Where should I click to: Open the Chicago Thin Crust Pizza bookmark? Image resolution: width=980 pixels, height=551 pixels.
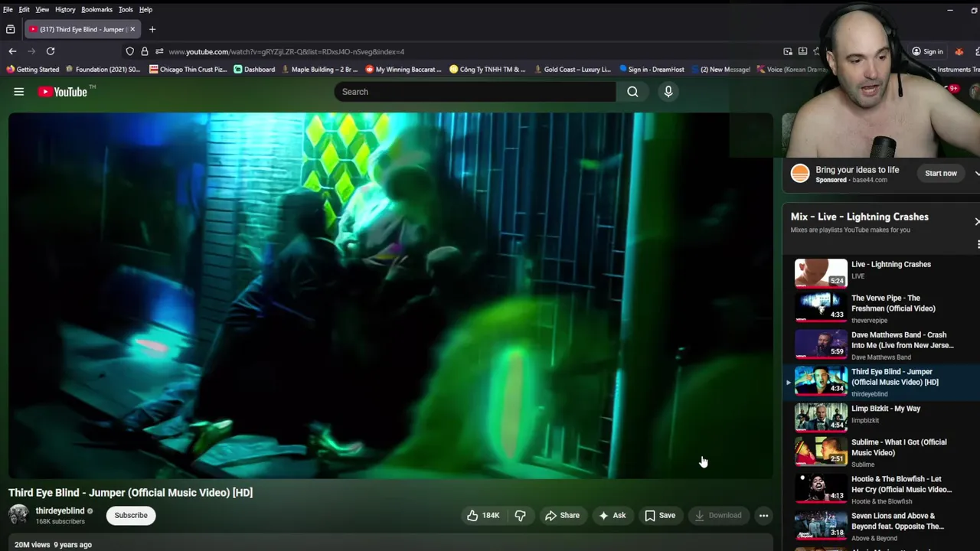point(188,69)
